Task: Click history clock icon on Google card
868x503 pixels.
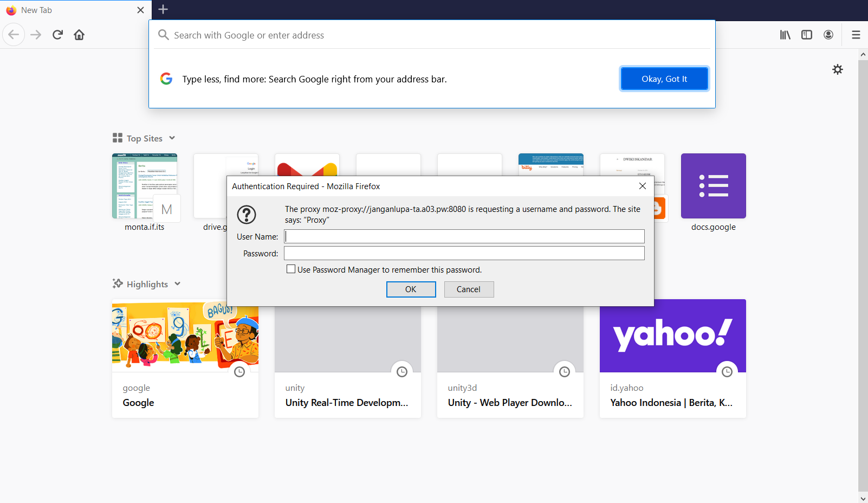Action: (239, 372)
